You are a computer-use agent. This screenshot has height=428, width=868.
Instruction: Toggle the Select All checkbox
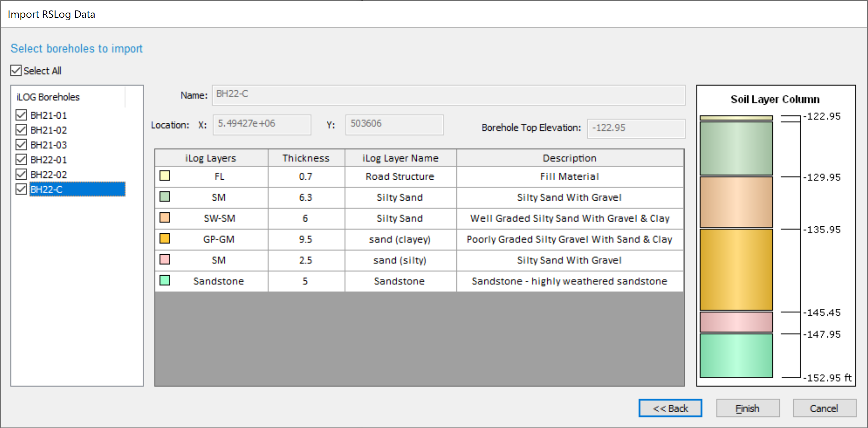tap(16, 70)
